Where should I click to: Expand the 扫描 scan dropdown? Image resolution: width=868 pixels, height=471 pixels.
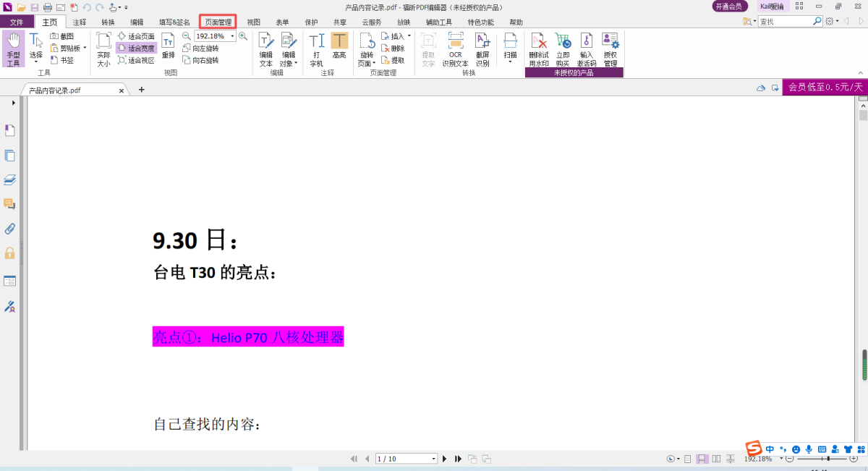510,61
